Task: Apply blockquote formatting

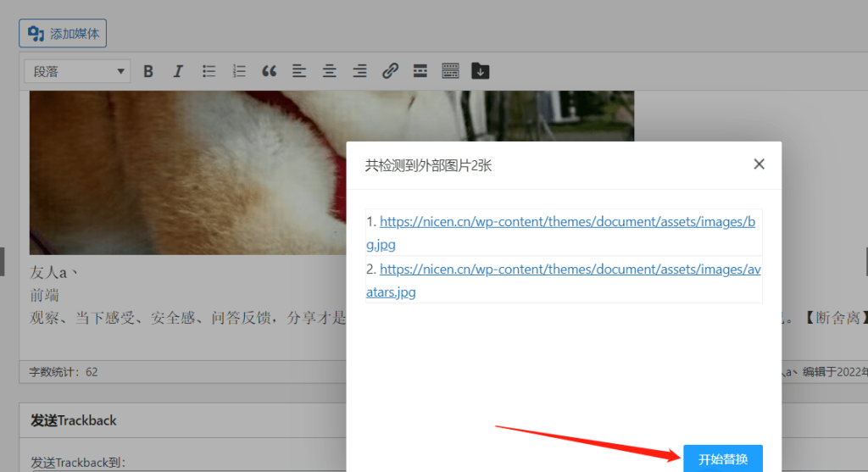Action: point(269,71)
